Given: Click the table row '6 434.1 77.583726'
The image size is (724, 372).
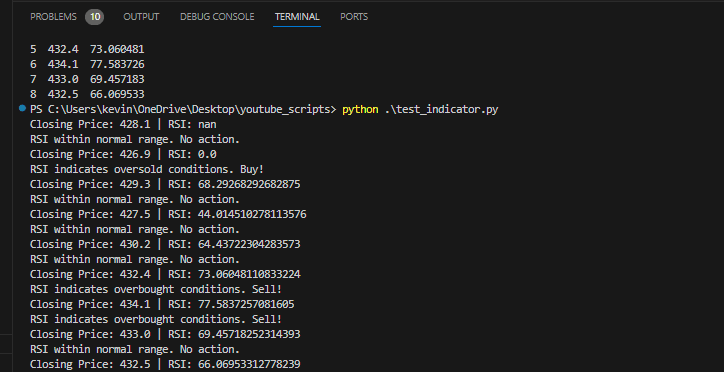Looking at the screenshot, I should click(x=87, y=64).
